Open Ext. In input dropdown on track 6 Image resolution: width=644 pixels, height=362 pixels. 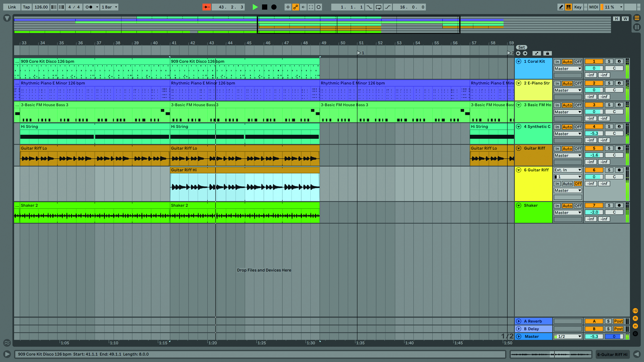point(568,170)
